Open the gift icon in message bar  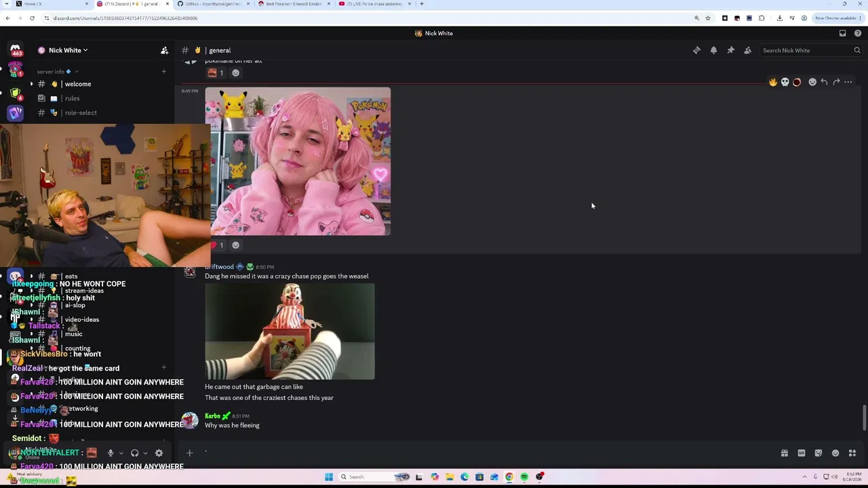785,453
